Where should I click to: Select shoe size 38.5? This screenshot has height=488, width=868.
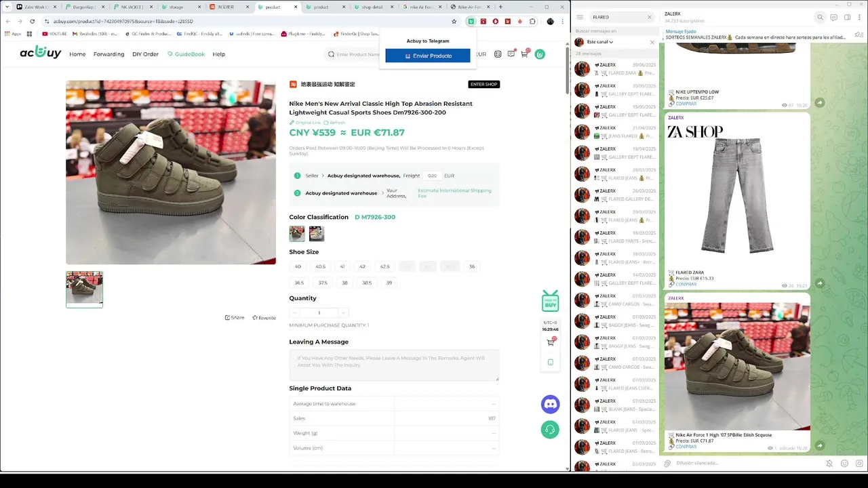(367, 283)
